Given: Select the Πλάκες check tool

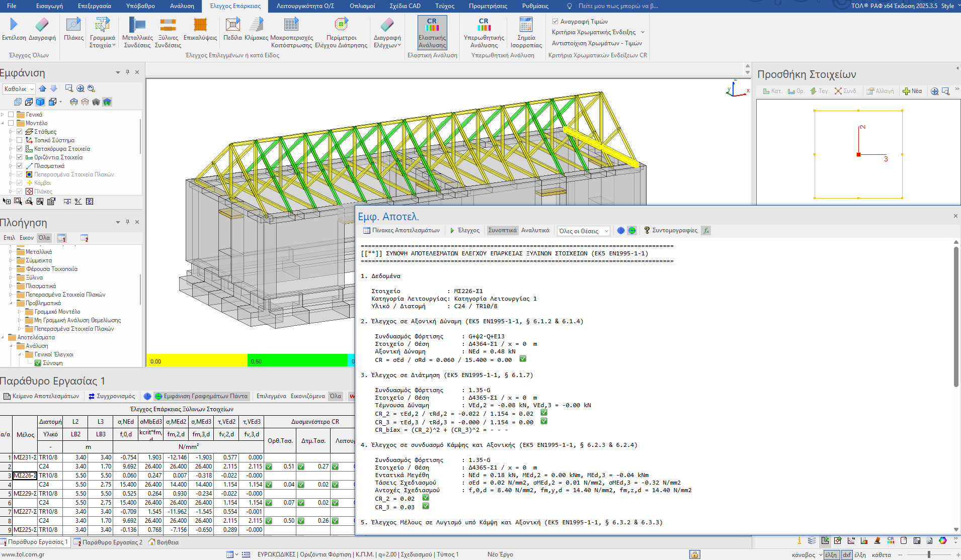Looking at the screenshot, I should point(73,25).
